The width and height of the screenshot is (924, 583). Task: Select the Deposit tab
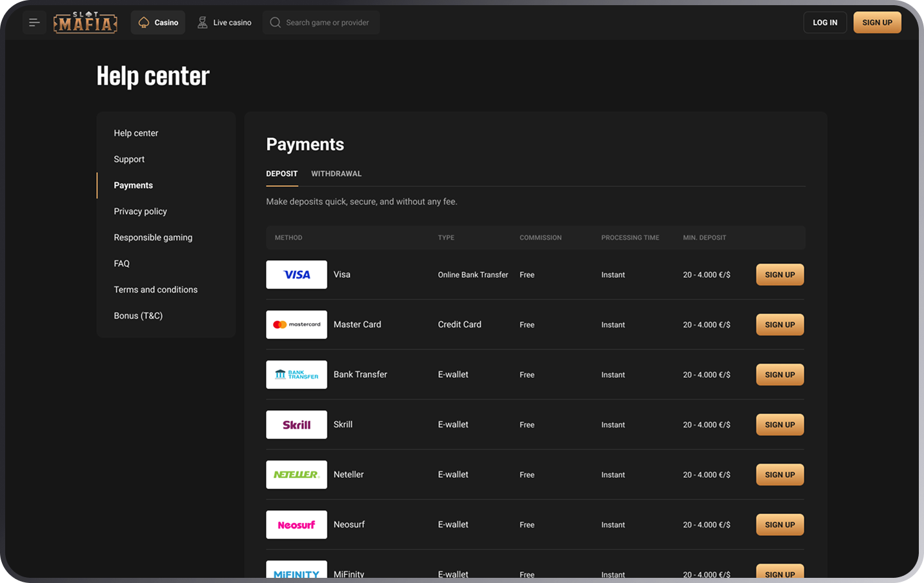point(282,173)
